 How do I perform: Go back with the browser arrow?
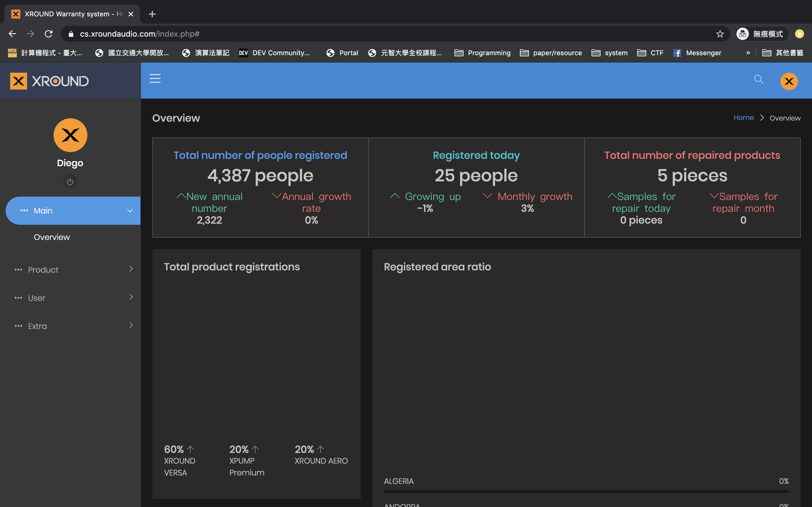[12, 34]
